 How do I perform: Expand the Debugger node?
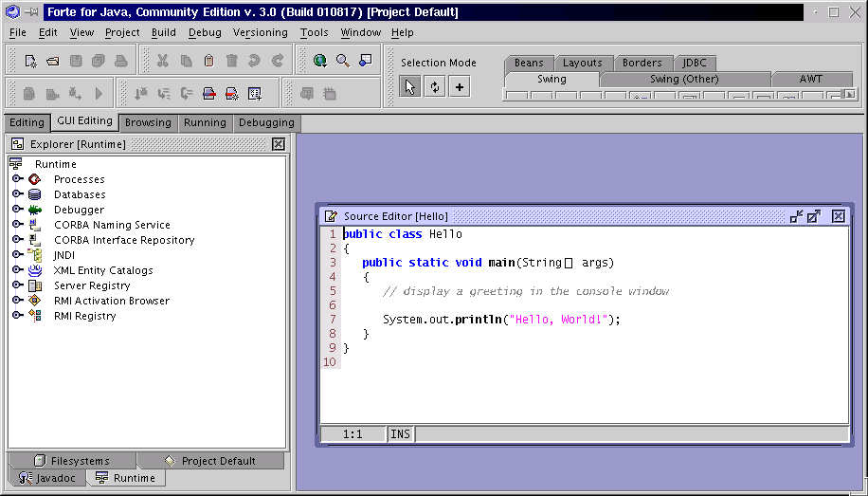point(17,209)
